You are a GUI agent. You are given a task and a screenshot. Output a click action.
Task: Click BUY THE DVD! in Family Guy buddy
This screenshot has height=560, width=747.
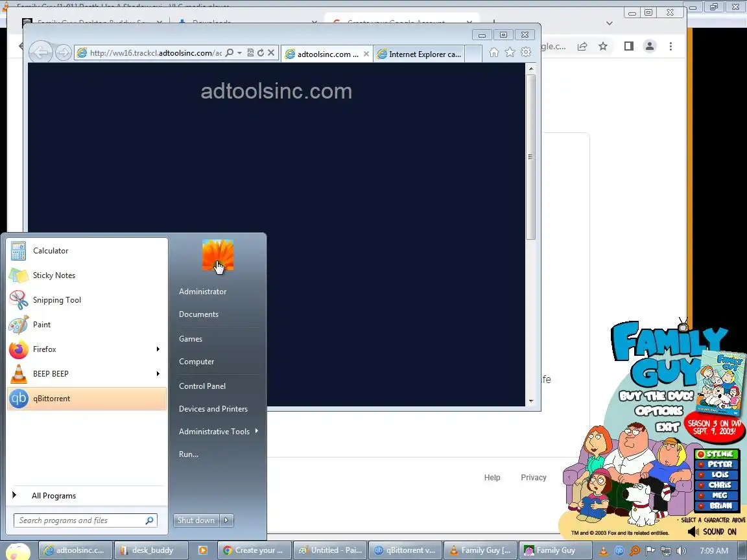tap(656, 396)
